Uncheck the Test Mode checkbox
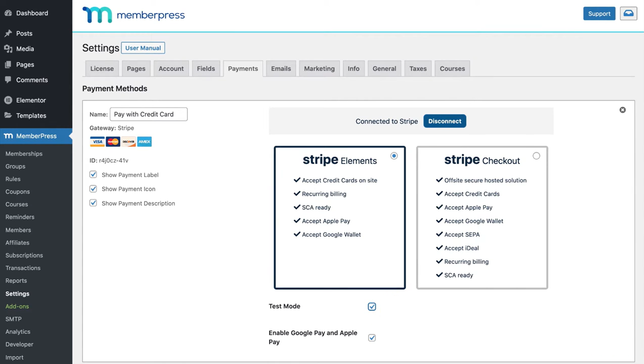The image size is (644, 364). coord(372,306)
